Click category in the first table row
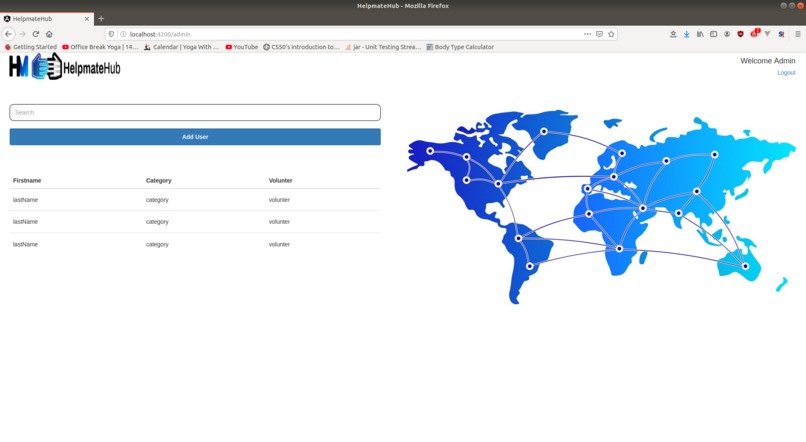This screenshot has width=806, height=442. coord(157,200)
